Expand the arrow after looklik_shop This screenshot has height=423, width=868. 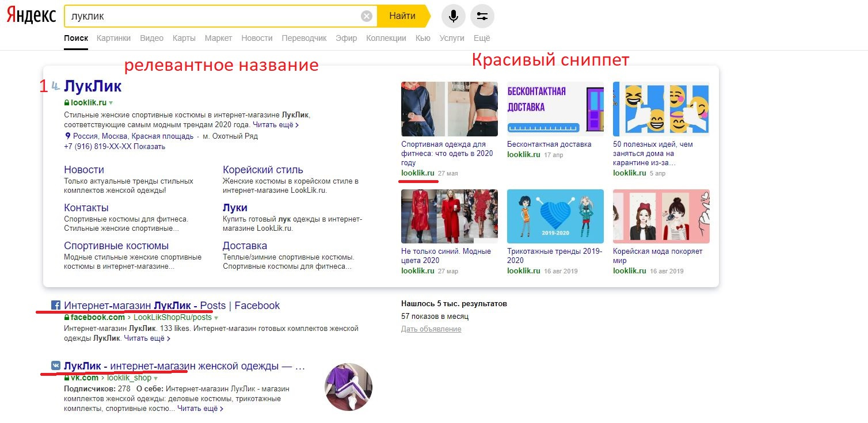[x=155, y=378]
